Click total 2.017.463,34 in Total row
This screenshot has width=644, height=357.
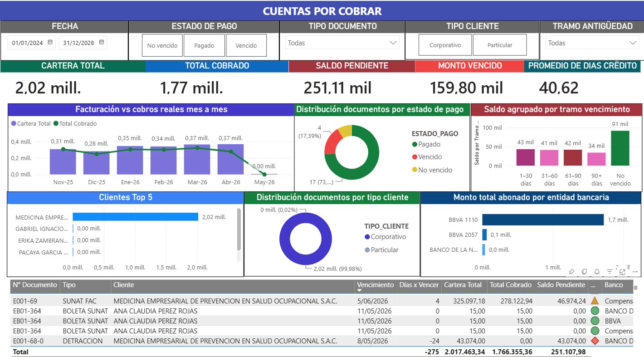pos(465,352)
